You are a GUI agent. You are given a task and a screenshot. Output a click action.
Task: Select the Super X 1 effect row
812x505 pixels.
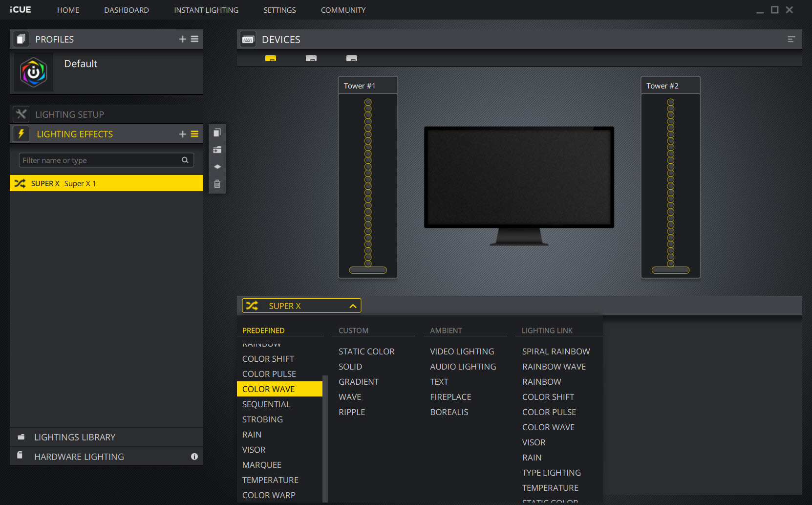click(107, 183)
